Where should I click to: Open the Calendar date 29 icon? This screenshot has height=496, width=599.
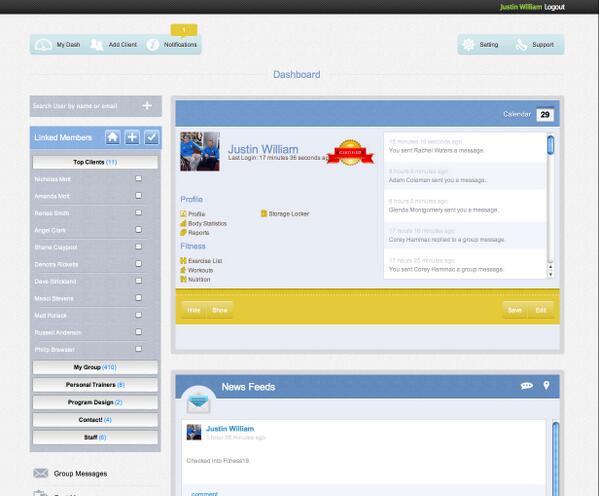tap(545, 115)
